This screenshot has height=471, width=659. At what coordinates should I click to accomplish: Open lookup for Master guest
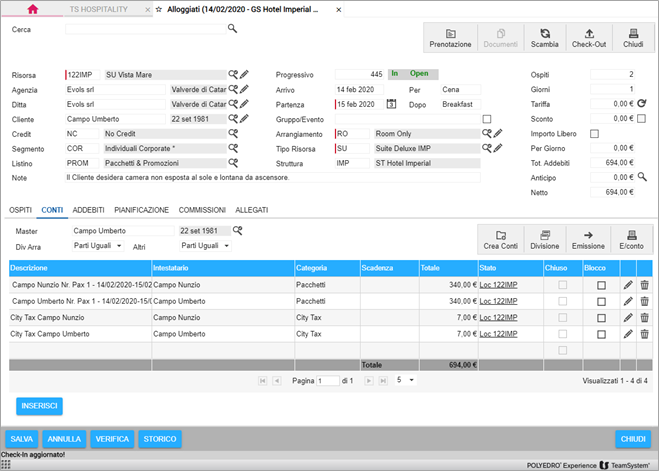(238, 230)
